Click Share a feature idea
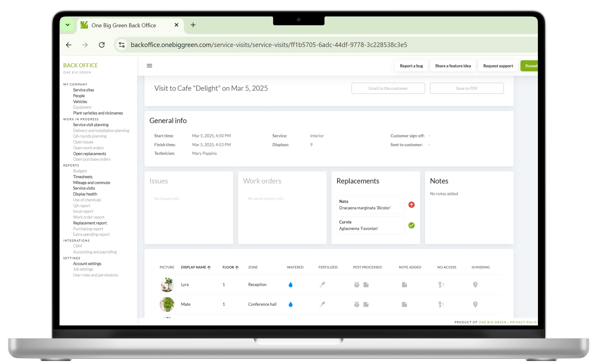 pos(453,66)
